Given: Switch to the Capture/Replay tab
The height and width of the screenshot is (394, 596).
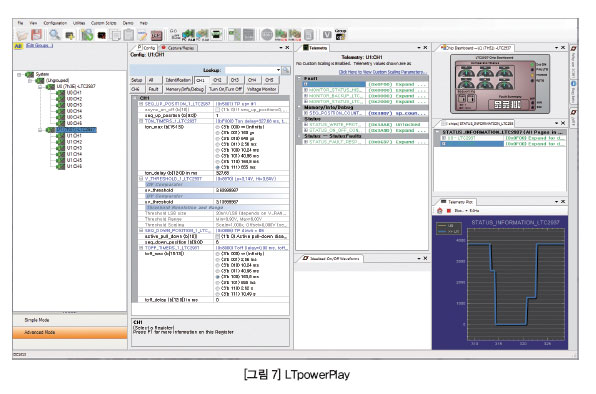Looking at the screenshot, I should pos(178,48).
